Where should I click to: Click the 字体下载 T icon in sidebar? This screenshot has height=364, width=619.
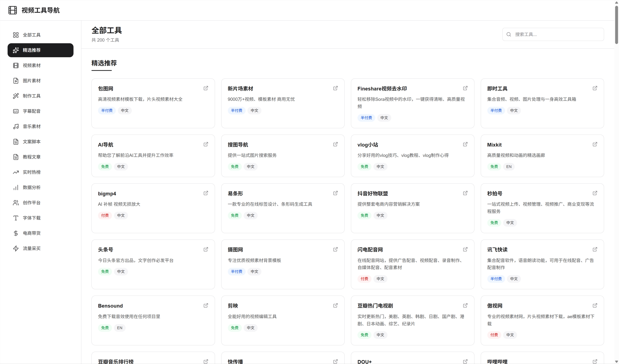(16, 218)
